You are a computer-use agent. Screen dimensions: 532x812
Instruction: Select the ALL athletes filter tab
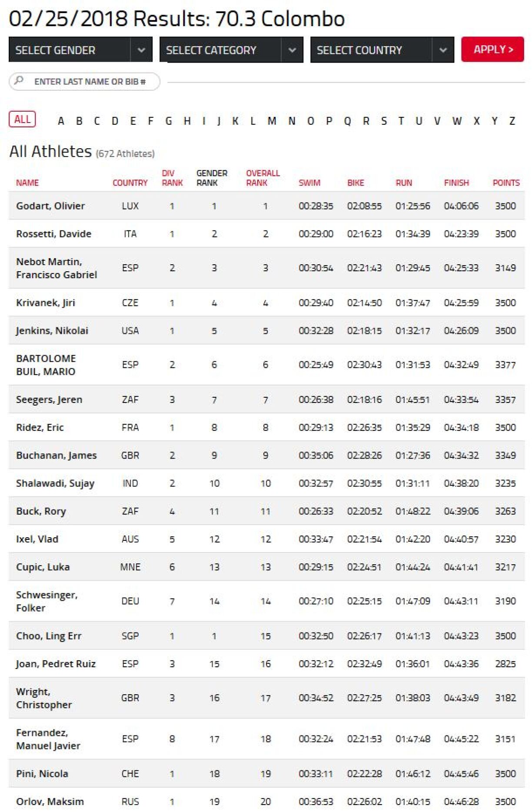tap(22, 120)
